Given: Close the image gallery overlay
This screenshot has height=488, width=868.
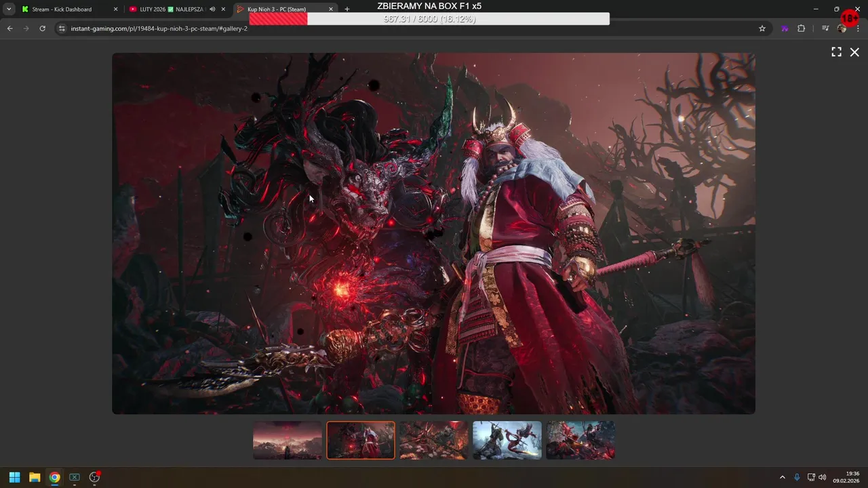Looking at the screenshot, I should 854,52.
